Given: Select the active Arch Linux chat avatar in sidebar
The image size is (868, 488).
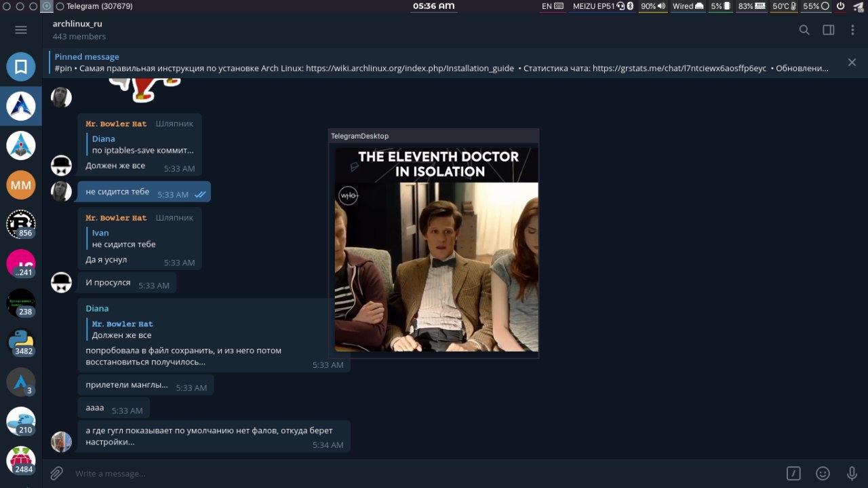Looking at the screenshot, I should pyautogui.click(x=21, y=106).
